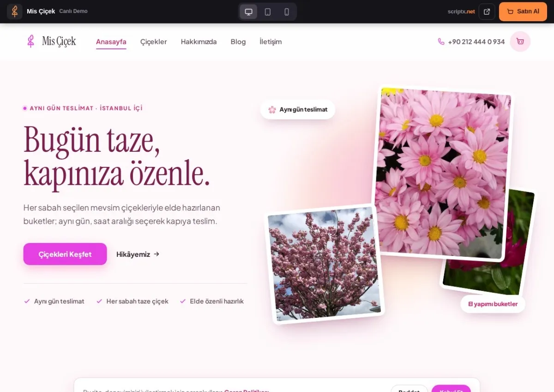Click the Satın Al button
Image resolution: width=554 pixels, height=392 pixels.
coord(523,12)
